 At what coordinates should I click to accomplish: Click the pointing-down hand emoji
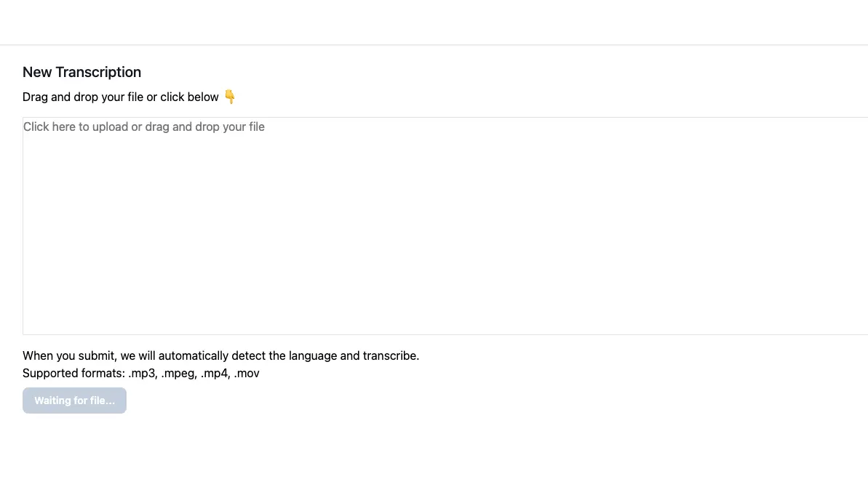click(x=230, y=97)
